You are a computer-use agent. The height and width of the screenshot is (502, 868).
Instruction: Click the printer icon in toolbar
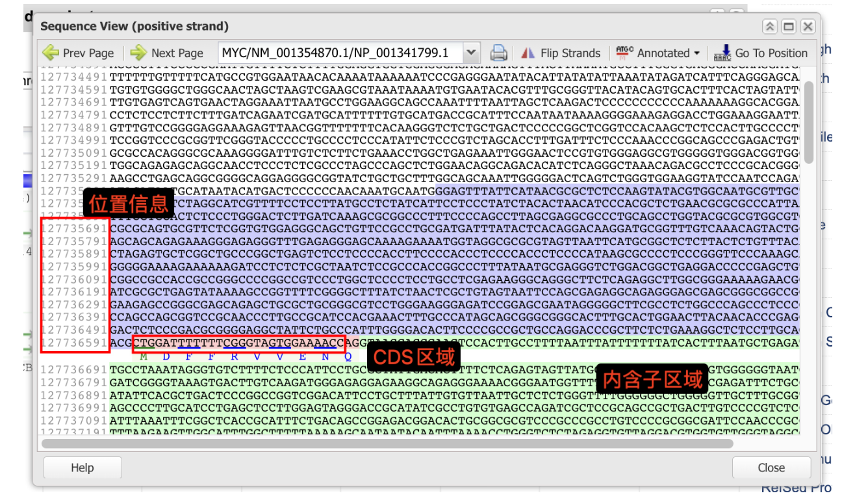(x=498, y=53)
